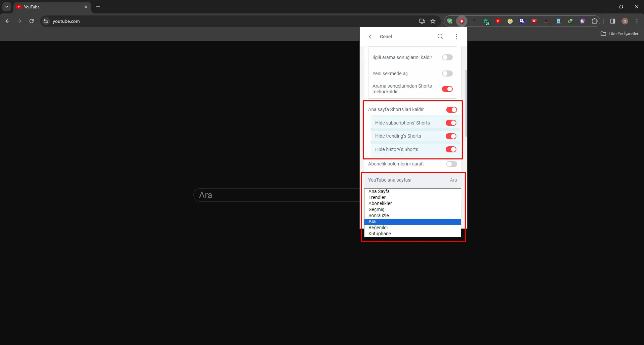
Task: Open the Tüm Yer İşaretleri bookmarks folder
Action: coord(620,34)
